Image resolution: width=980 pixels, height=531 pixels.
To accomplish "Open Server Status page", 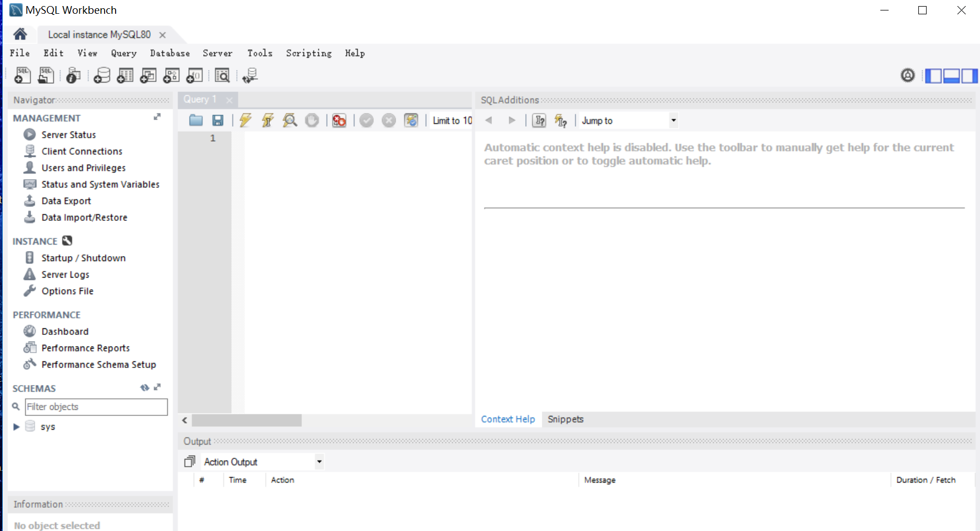I will (x=69, y=134).
